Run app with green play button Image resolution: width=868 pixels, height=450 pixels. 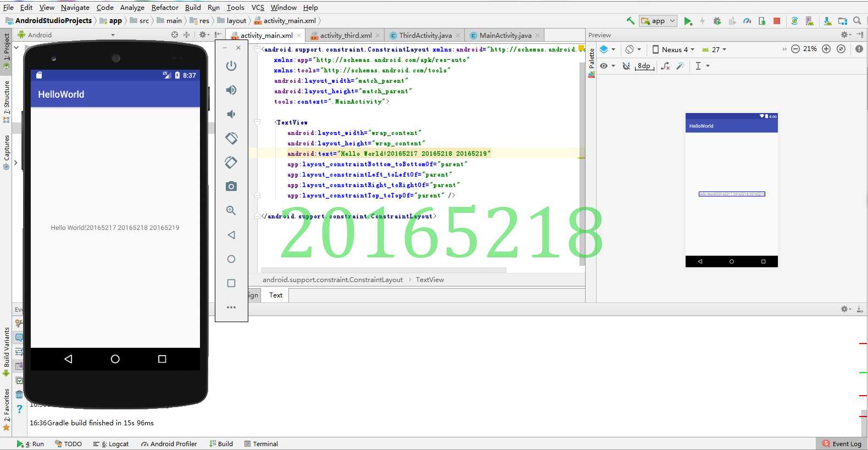[688, 21]
